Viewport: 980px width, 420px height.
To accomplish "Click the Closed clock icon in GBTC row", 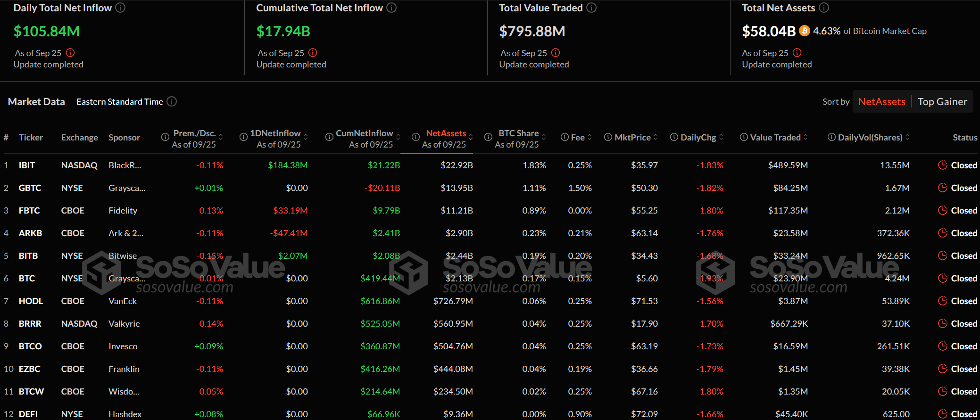I will 943,188.
